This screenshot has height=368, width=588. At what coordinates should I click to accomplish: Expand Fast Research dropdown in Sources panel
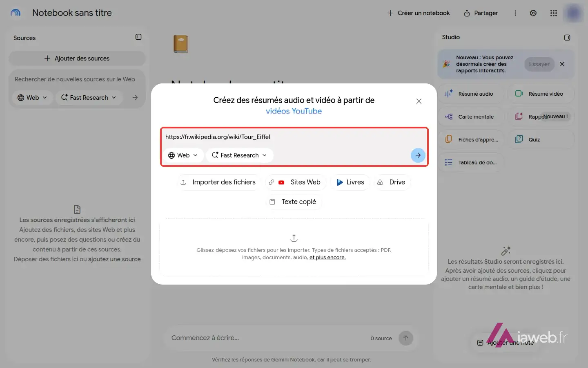89,98
